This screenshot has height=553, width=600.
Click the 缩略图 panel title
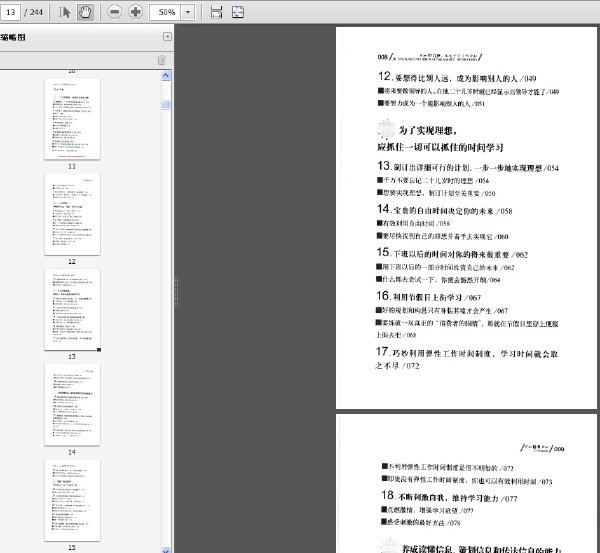pyautogui.click(x=13, y=37)
